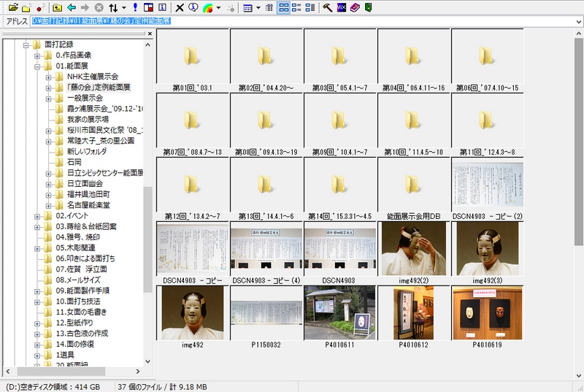Click the tree panel horizontal scrollbar
The width and height of the screenshot is (584, 392).
point(61,371)
